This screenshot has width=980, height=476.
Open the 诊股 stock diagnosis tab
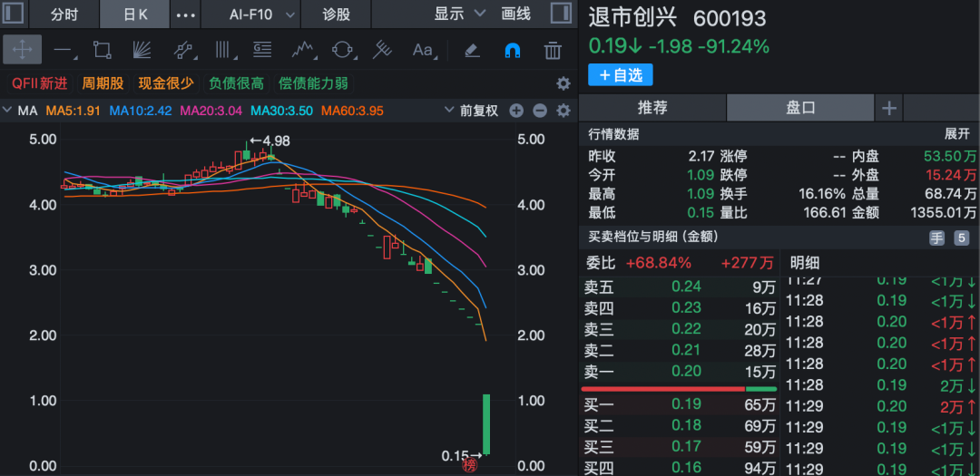pyautogui.click(x=337, y=15)
